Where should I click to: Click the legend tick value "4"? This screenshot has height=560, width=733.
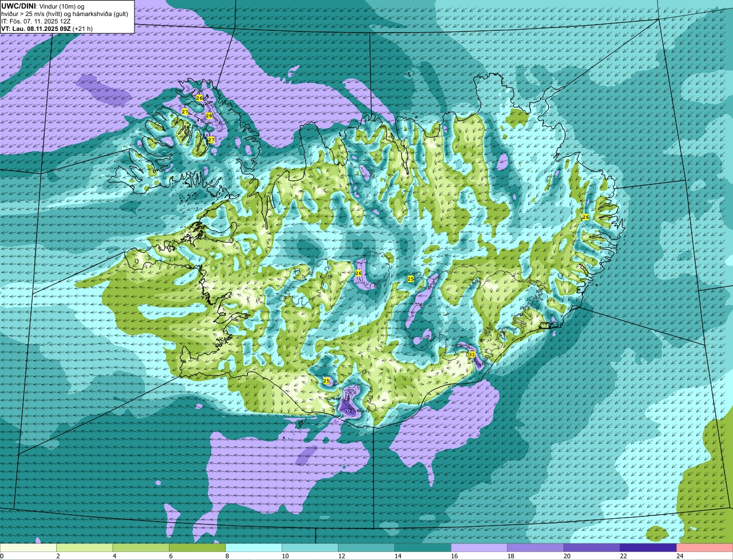tap(114, 556)
